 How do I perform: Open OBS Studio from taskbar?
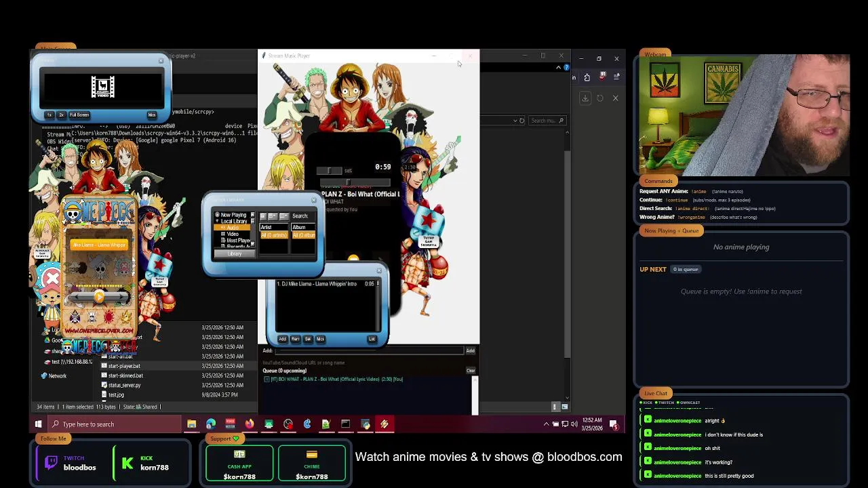tap(288, 424)
